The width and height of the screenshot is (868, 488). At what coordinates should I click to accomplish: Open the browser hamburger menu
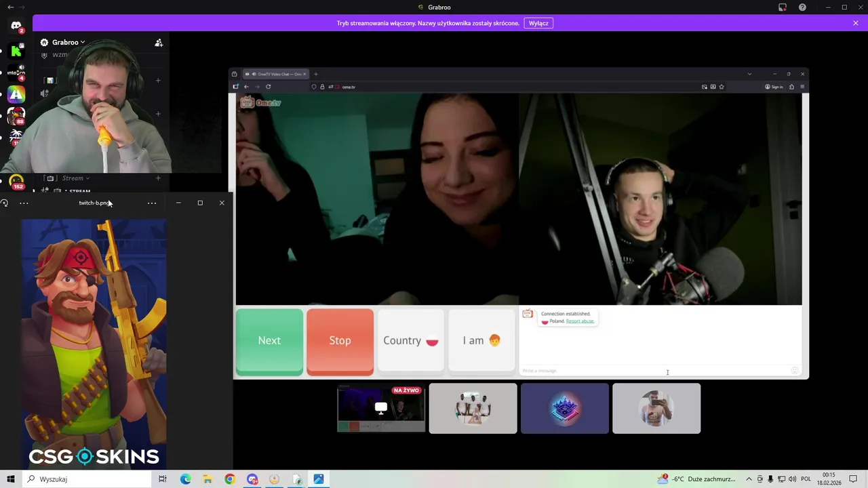(x=802, y=87)
